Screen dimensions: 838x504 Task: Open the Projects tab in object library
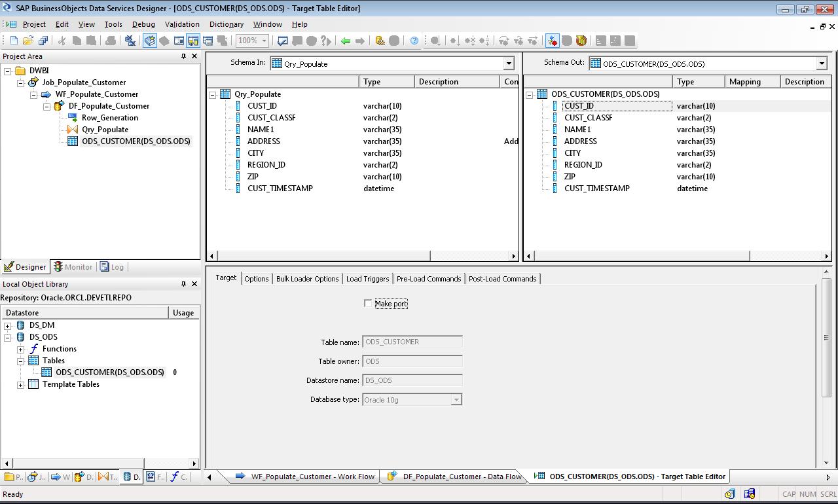[13, 477]
